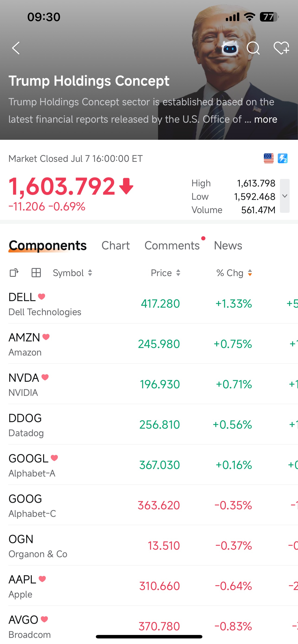Expand quote details chevron beside High/Low
The image size is (298, 644).
[x=285, y=196]
